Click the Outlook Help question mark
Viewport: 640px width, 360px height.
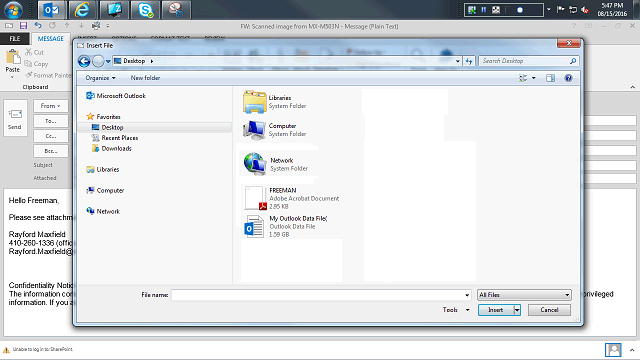coord(574,26)
